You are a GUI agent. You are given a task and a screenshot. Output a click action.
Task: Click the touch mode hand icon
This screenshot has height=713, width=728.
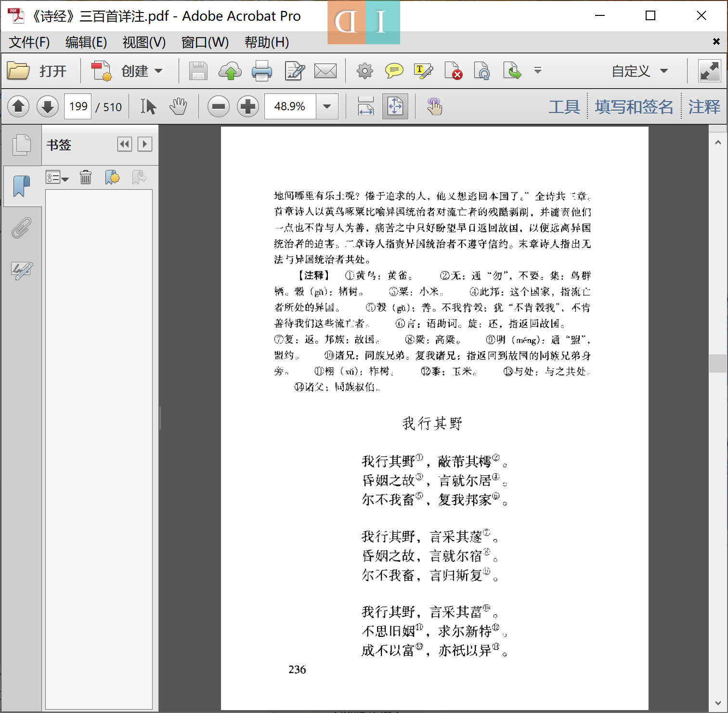434,106
